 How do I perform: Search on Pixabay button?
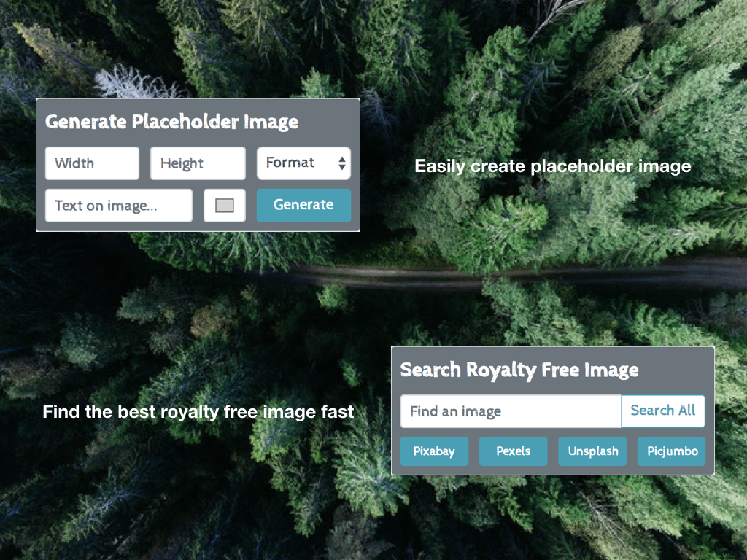coord(434,451)
